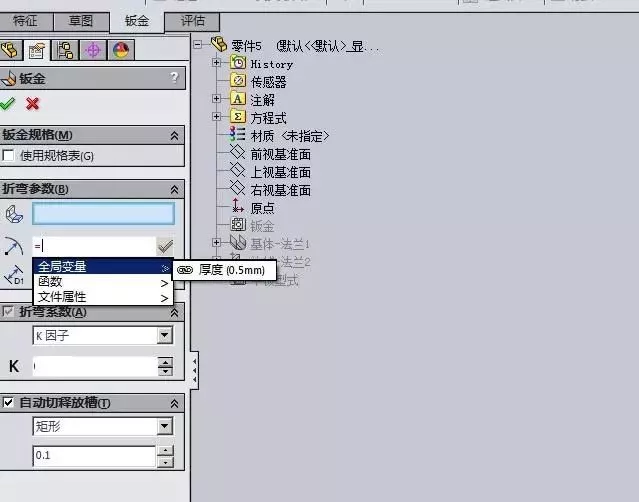The height and width of the screenshot is (502, 639).
Task: Open the DisplayManager color ball tab
Action: click(x=120, y=51)
